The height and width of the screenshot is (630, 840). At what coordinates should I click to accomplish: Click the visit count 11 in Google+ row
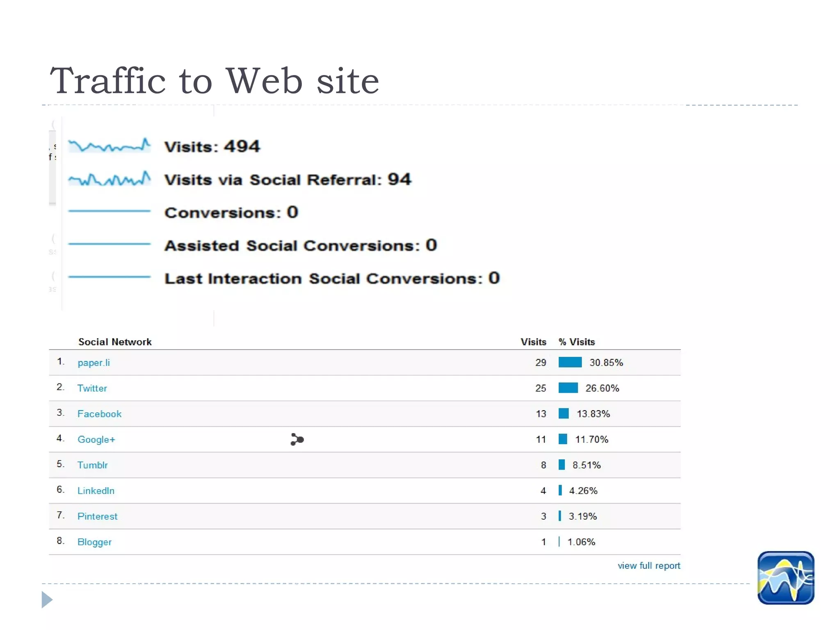tap(541, 439)
